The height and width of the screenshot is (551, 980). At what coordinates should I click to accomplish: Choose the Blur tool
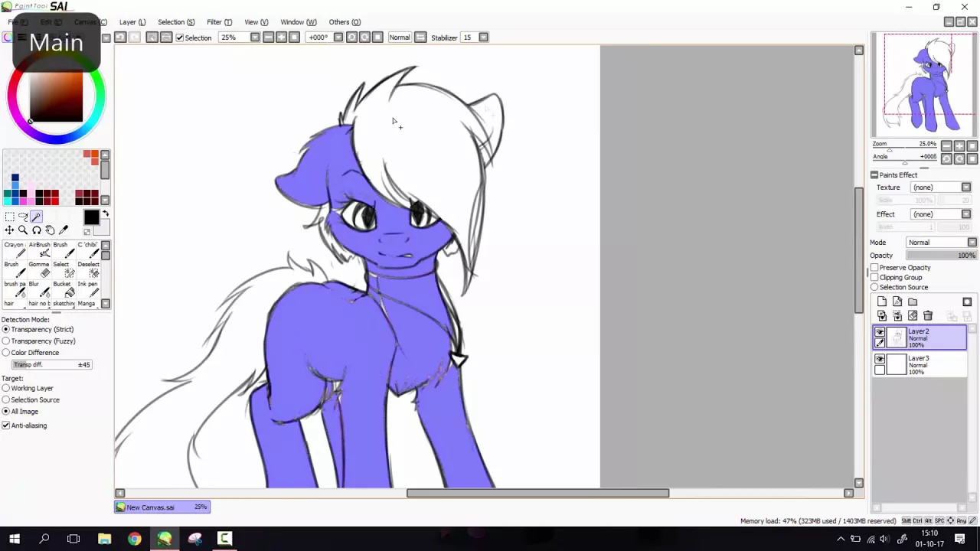point(38,289)
